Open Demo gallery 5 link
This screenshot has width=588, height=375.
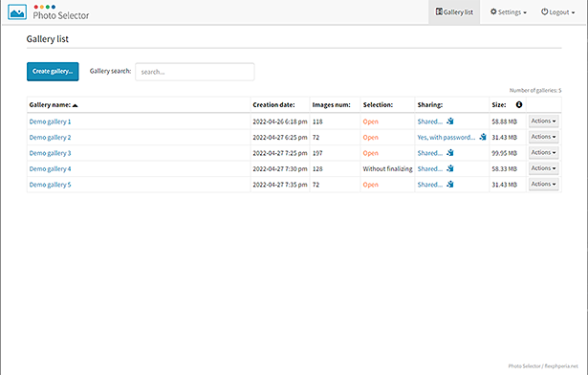tap(50, 185)
